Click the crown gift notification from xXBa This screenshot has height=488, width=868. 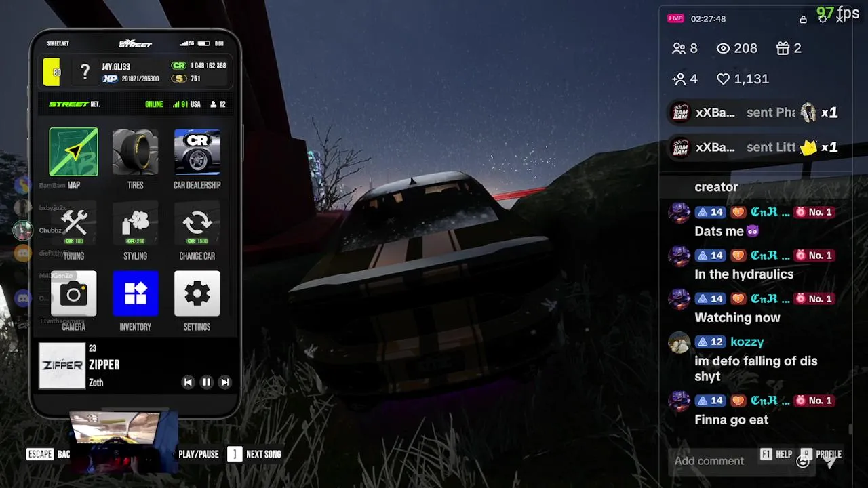click(x=754, y=147)
